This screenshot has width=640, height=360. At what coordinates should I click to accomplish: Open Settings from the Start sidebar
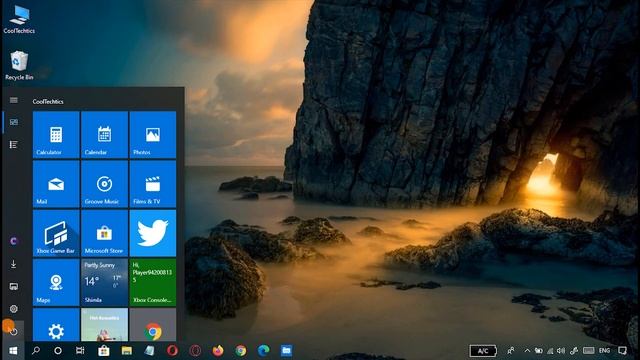(13, 309)
